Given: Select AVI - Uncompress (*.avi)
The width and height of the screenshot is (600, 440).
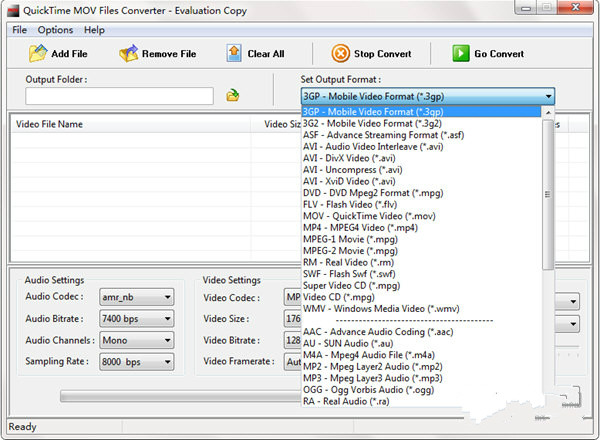Looking at the screenshot, I should click(421, 169).
